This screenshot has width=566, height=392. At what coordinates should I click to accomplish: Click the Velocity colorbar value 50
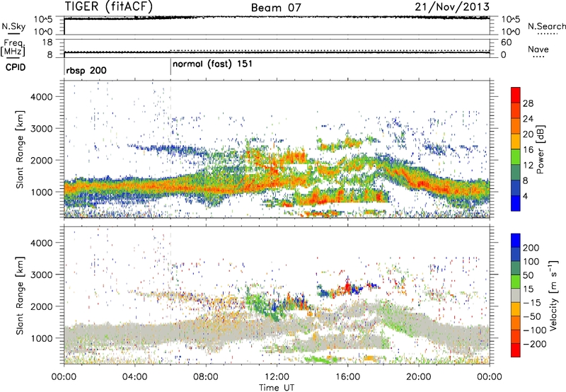pyautogui.click(x=529, y=275)
